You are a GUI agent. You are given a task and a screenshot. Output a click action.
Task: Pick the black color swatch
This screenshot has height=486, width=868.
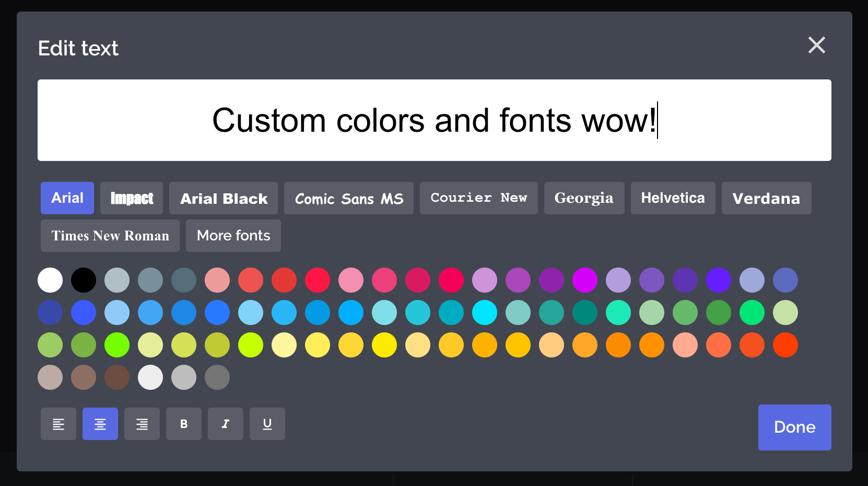click(84, 280)
